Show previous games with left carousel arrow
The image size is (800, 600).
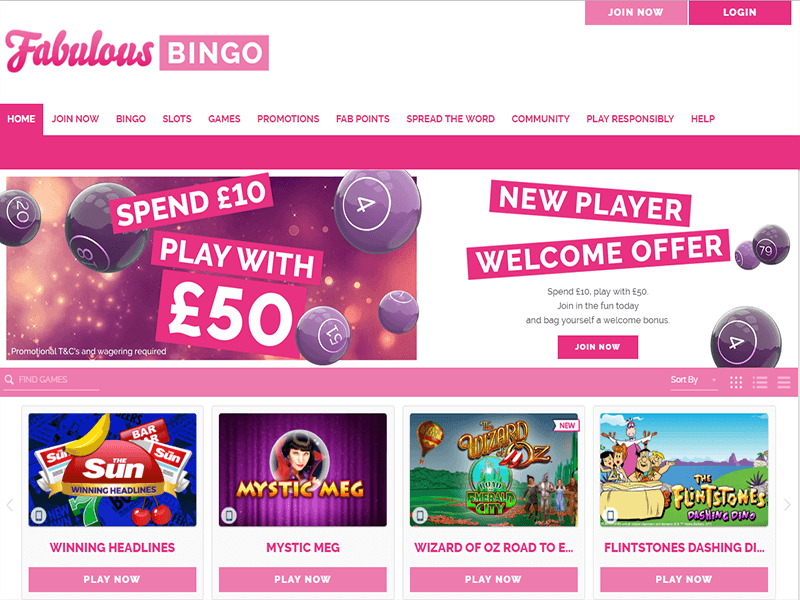point(10,505)
